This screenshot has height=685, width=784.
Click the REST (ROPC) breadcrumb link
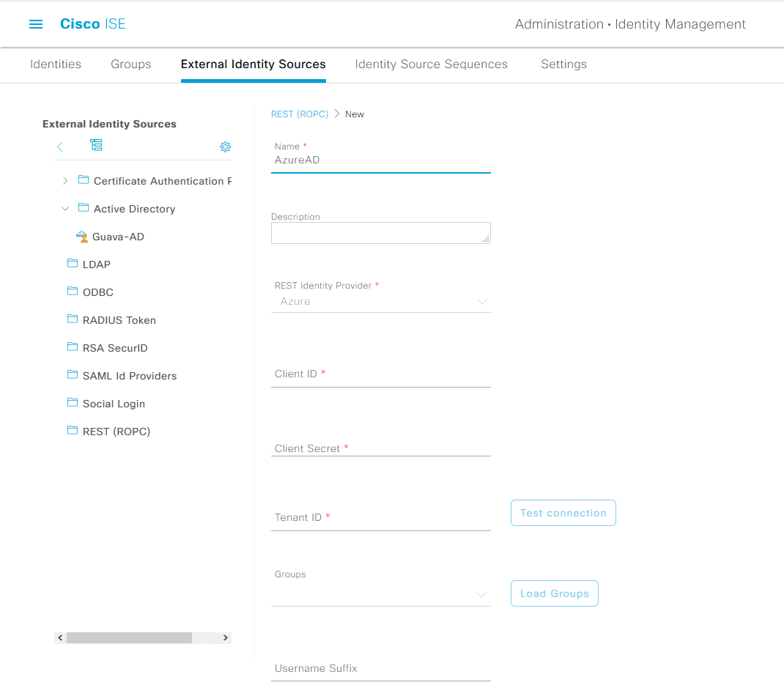pos(300,114)
